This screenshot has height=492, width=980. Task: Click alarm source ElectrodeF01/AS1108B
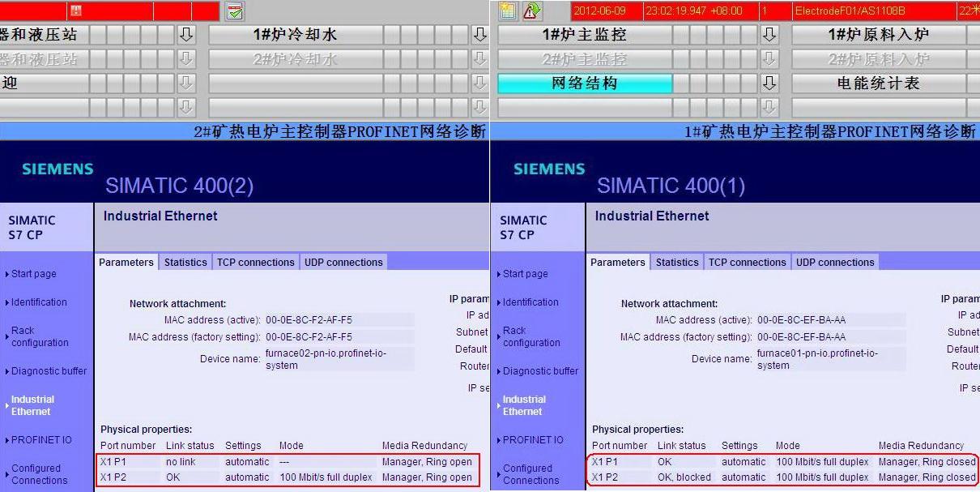(x=850, y=11)
